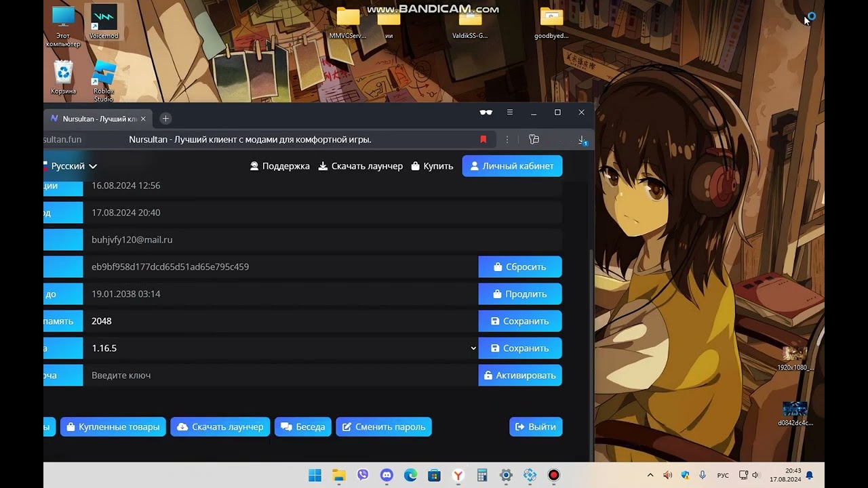Open a new browser tab
The image size is (868, 488).
coord(165,119)
